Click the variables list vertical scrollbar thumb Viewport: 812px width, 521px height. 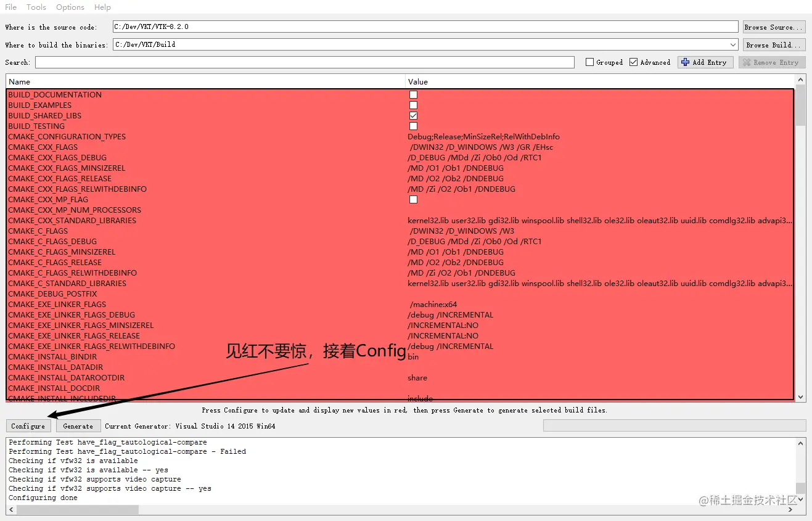tap(800, 105)
